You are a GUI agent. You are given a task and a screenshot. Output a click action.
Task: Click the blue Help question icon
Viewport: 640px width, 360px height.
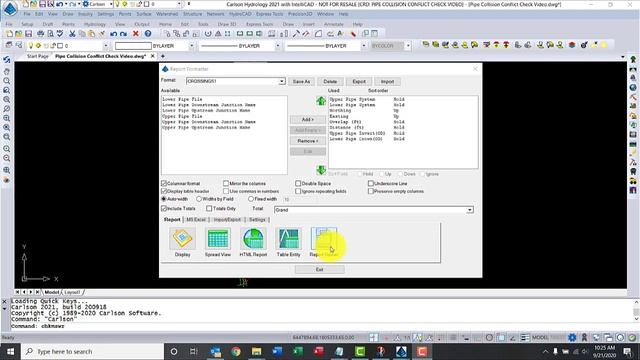coord(148,34)
